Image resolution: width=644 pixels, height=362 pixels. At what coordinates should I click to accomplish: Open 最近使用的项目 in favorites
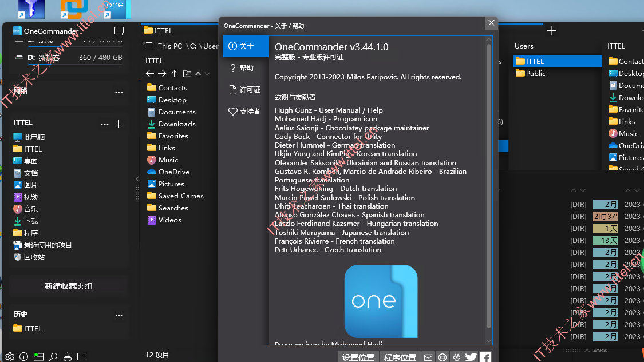(x=43, y=245)
